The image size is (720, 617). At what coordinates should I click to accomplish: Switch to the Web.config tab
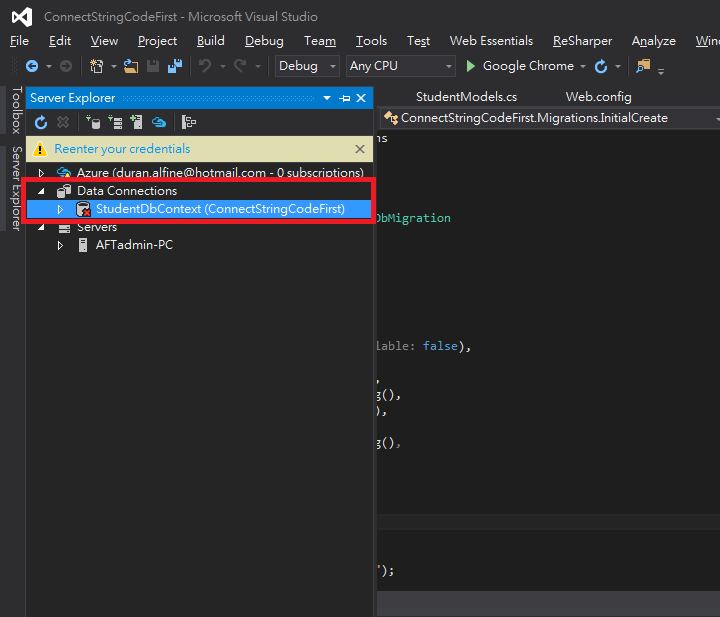coord(598,97)
